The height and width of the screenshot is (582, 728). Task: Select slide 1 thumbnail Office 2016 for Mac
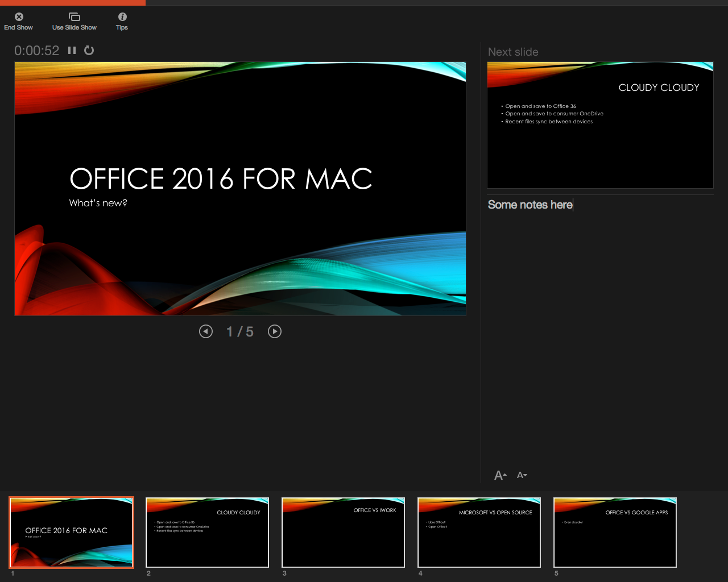(71, 533)
